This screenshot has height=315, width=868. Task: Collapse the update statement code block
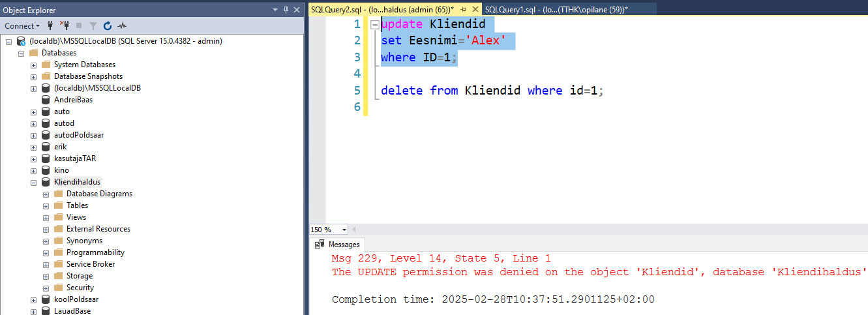[x=375, y=24]
